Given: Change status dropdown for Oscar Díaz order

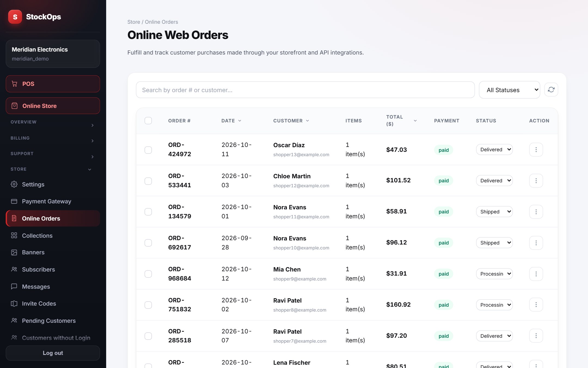Looking at the screenshot, I should [x=494, y=149].
